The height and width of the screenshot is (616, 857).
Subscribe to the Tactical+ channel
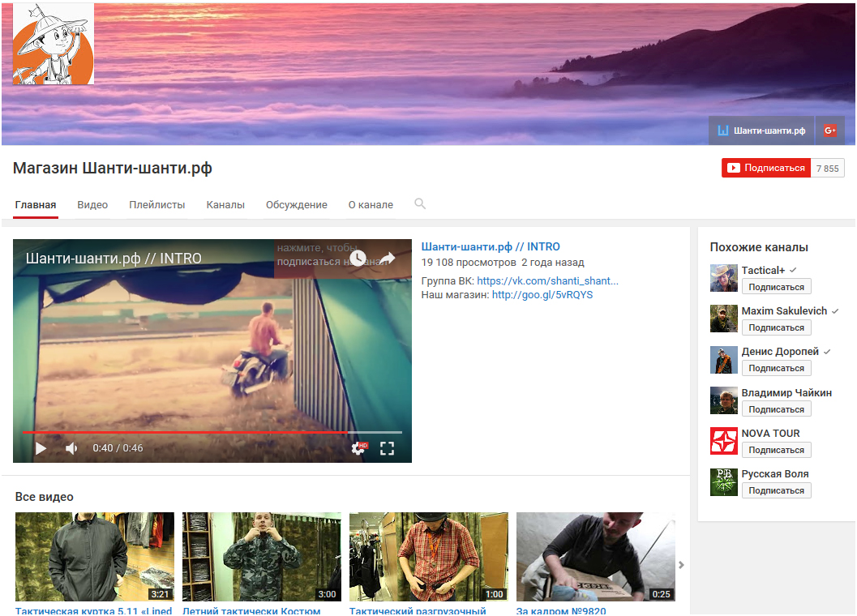pos(776,287)
